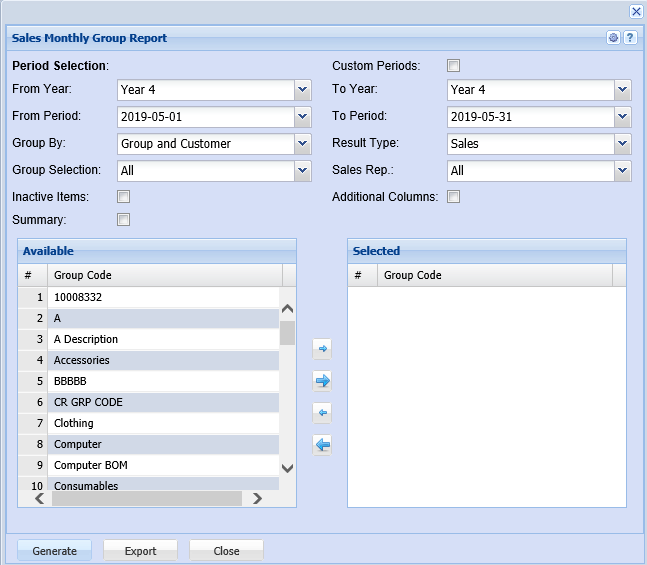This screenshot has width=647, height=565.
Task: Click the Available list vertical scrollbar thumb
Action: [x=287, y=332]
